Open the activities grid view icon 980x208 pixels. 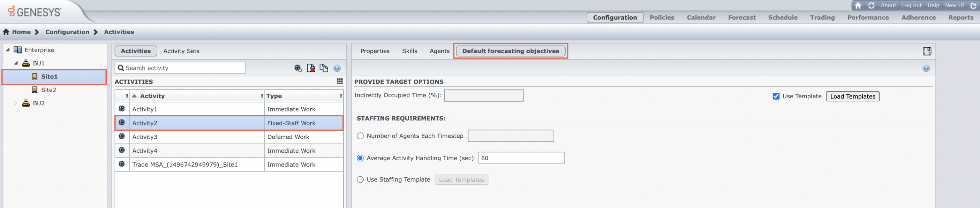coord(340,82)
